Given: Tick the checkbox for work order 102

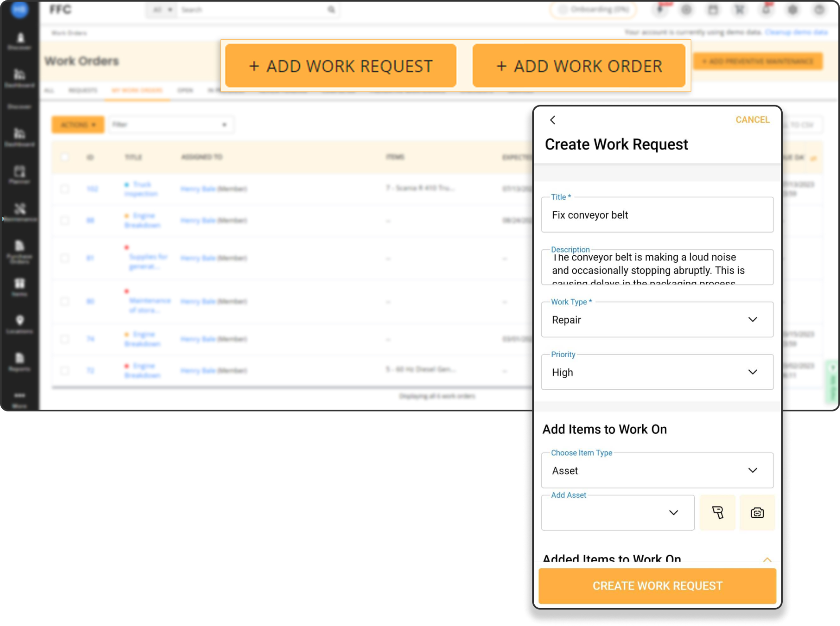Looking at the screenshot, I should click(65, 189).
